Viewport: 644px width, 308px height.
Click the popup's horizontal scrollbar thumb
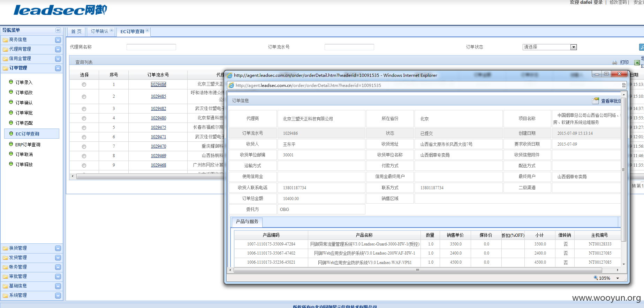coord(417,270)
